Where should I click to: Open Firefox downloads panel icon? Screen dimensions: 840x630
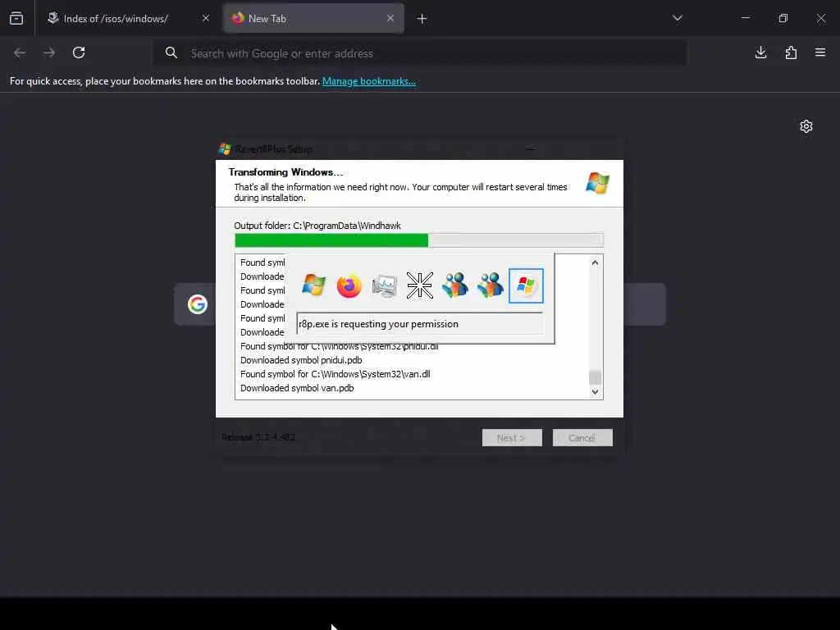[760, 52]
